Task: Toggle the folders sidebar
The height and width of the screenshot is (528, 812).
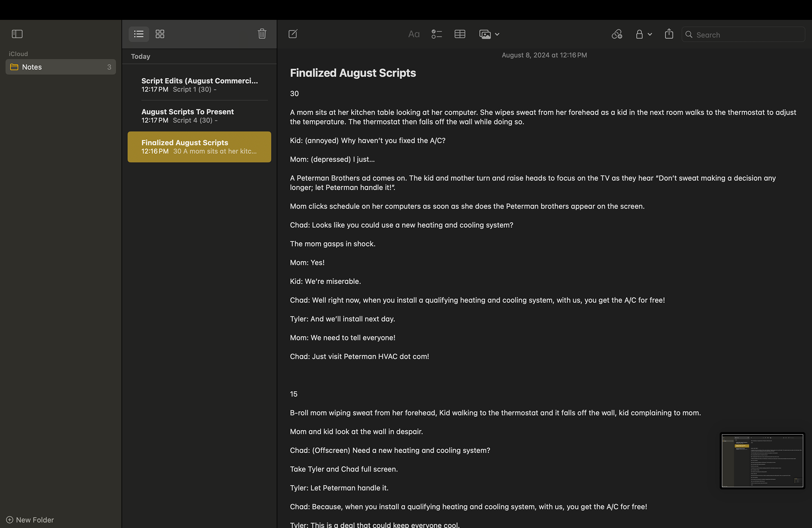Action: (x=17, y=34)
